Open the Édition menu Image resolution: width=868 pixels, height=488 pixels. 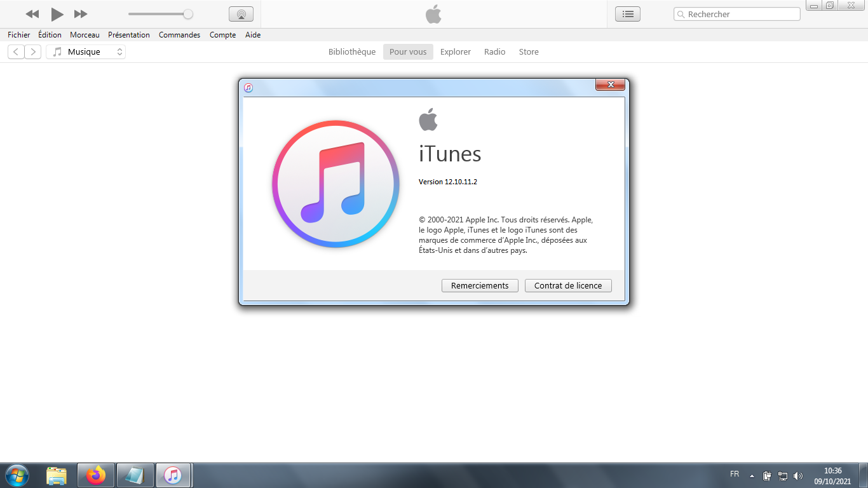tap(50, 35)
